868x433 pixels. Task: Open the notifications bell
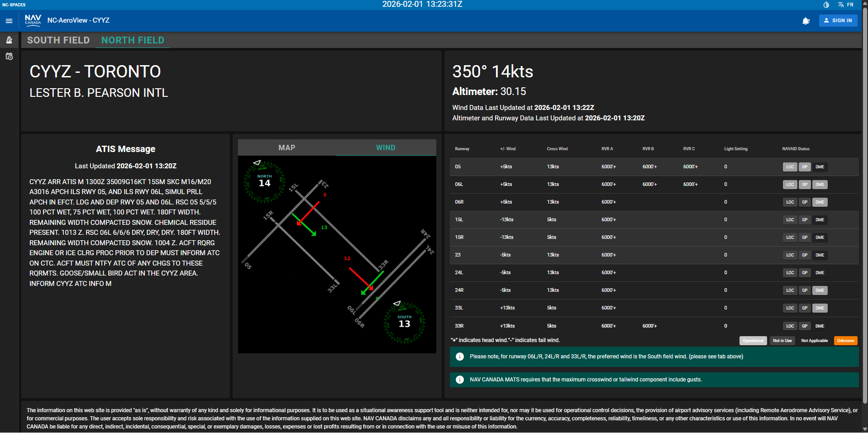pyautogui.click(x=806, y=21)
